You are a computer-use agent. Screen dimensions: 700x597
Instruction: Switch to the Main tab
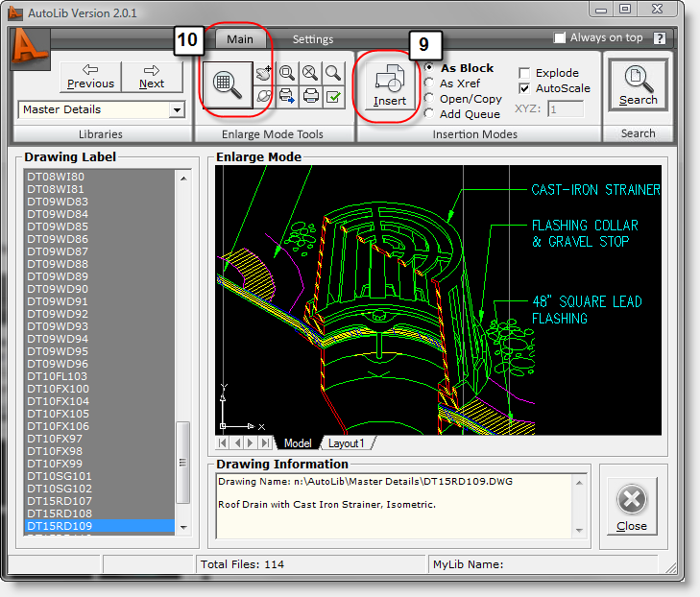240,39
